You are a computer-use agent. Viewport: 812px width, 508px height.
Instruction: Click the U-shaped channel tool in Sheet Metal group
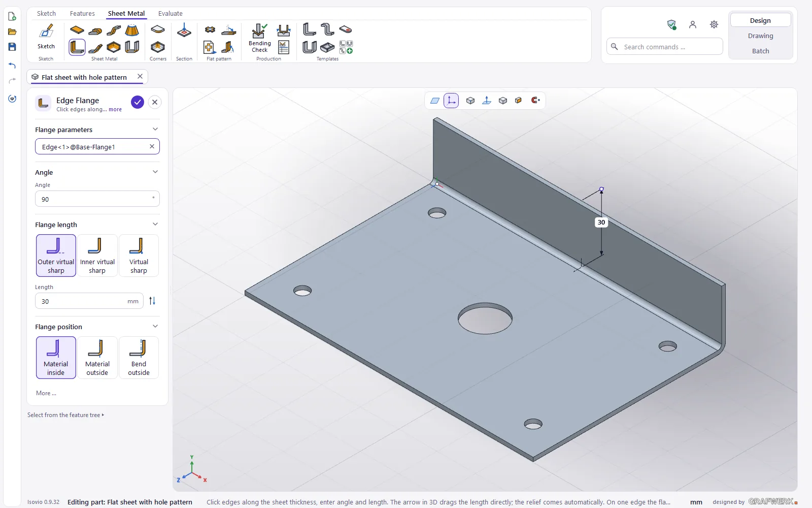tap(132, 47)
